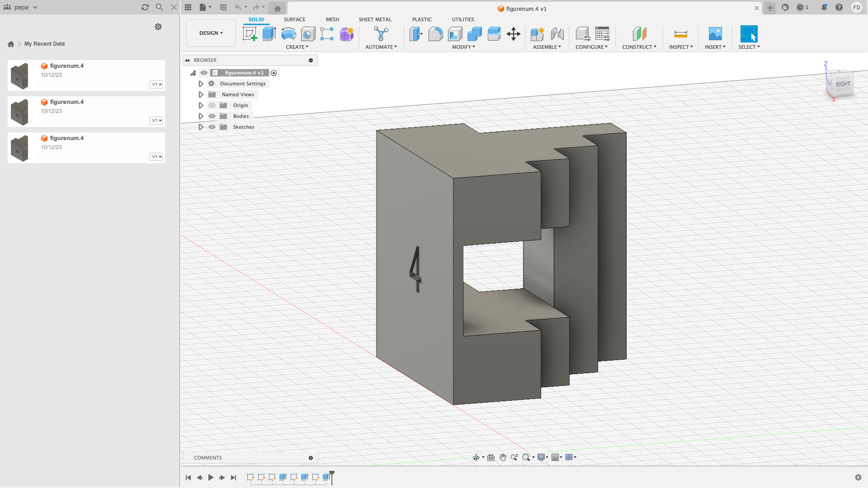Screen dimensions: 868x488
Task: Switch to the SHEET METAL tab
Action: tap(375, 19)
